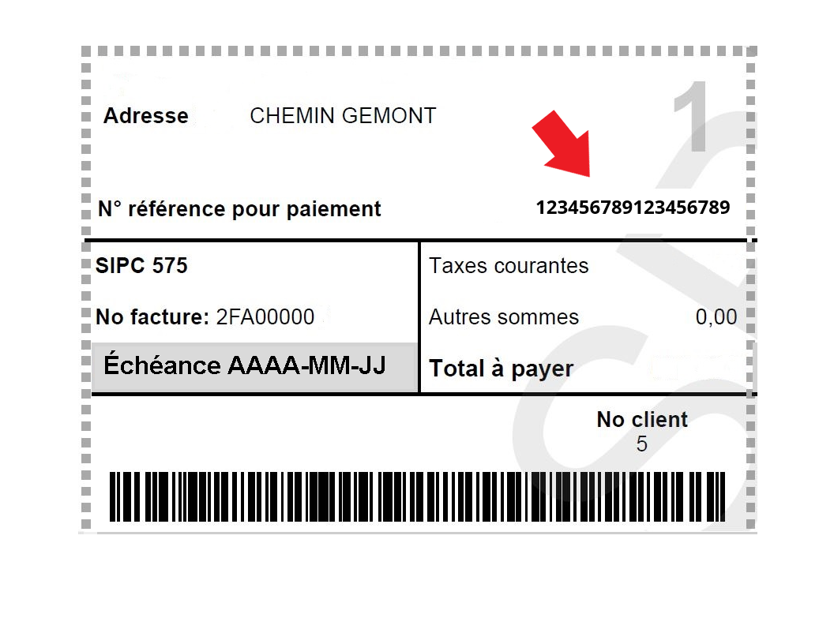
Task: Click the address text CHEMIN GEMONT
Action: point(343,115)
